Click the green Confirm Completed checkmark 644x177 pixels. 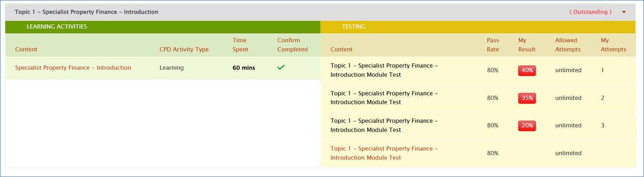pyautogui.click(x=281, y=67)
